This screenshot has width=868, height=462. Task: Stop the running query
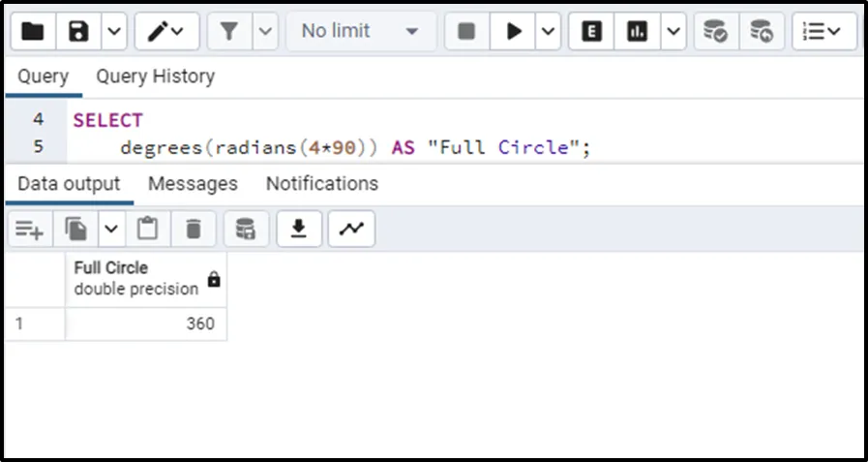pos(466,32)
